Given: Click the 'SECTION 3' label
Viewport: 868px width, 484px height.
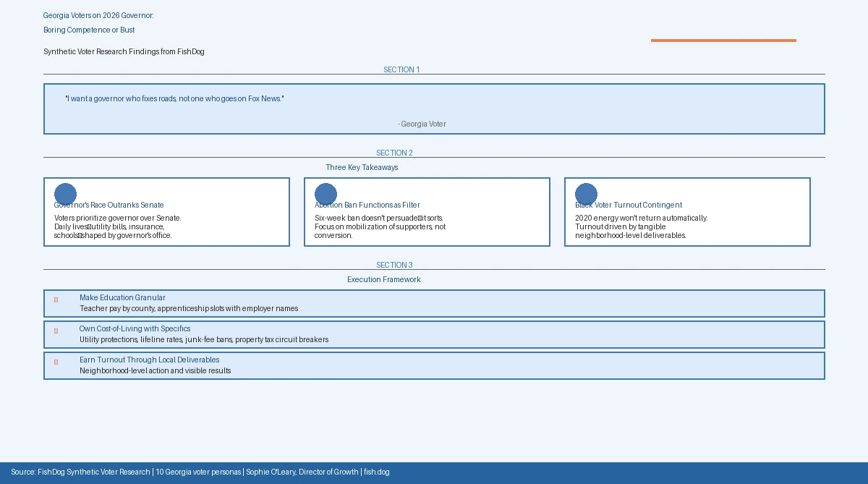Looking at the screenshot, I should point(394,265).
